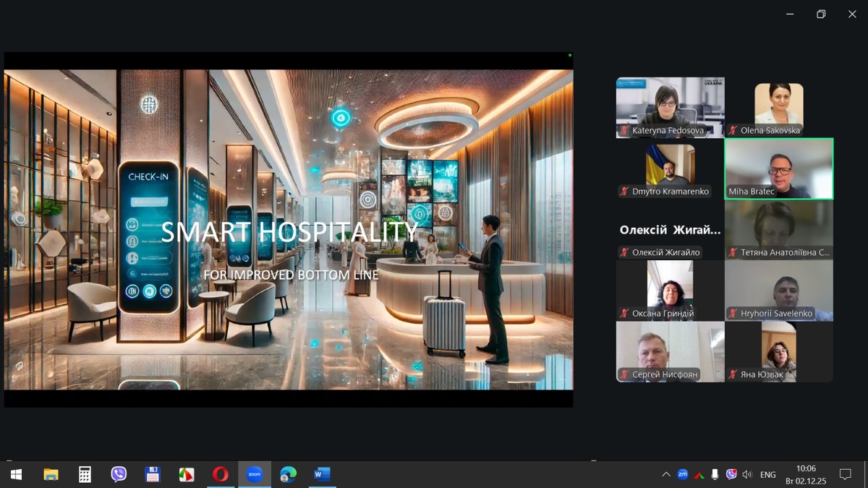
Task: Switch to Microsoft Word in the taskbar
Action: click(x=322, y=474)
